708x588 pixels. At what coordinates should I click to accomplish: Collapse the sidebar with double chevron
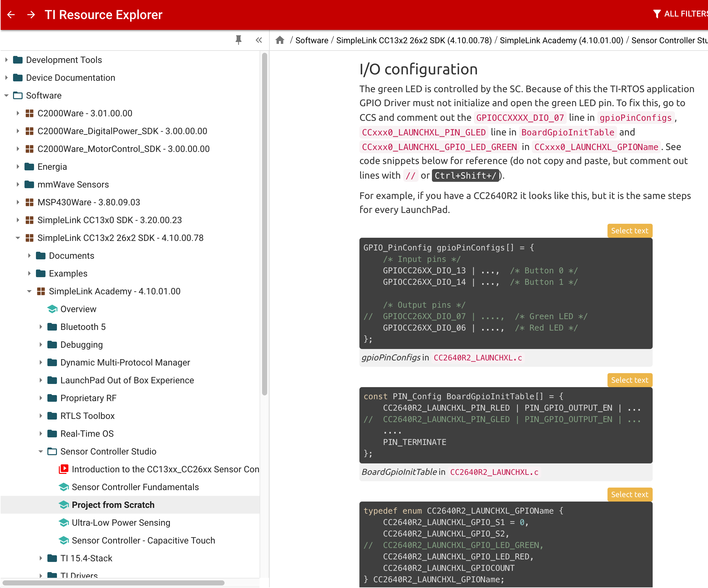(259, 40)
